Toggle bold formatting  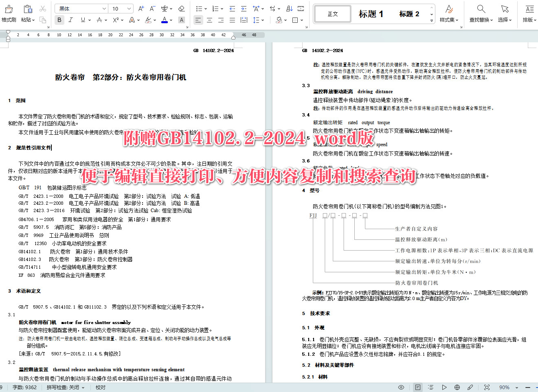[x=59, y=20]
